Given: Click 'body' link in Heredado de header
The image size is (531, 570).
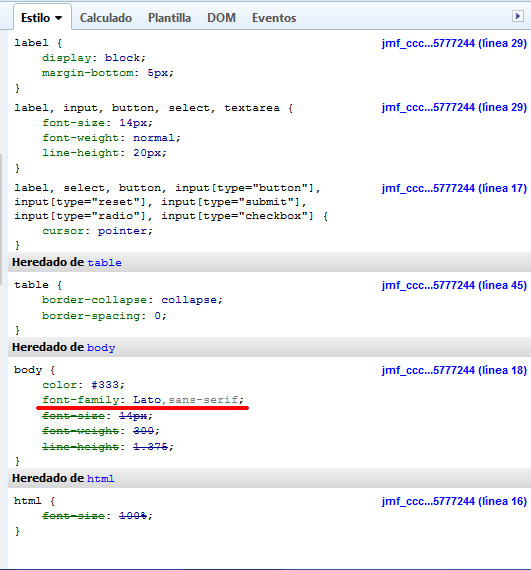Looking at the screenshot, I should pyautogui.click(x=101, y=348).
